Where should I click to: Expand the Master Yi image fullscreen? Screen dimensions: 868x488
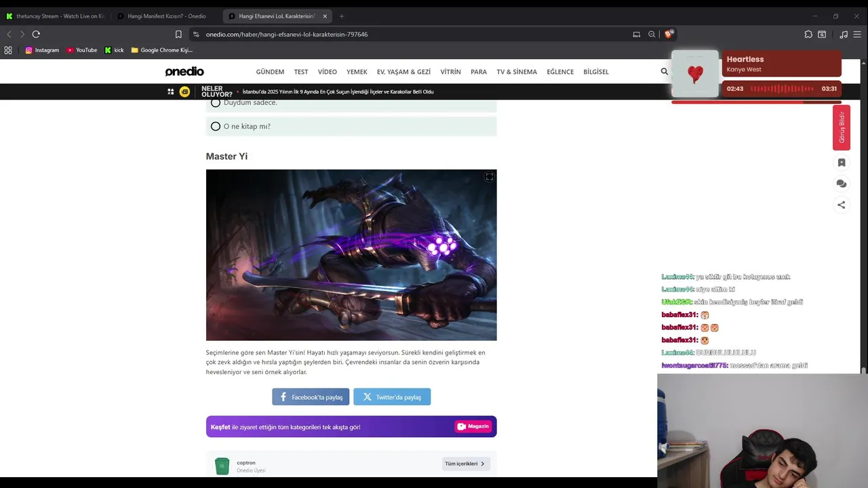coord(489,177)
